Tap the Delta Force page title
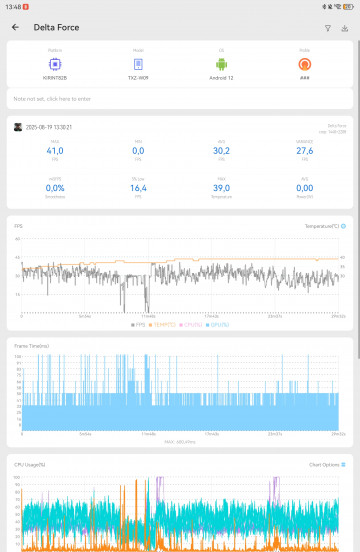360x552 pixels. pos(56,27)
